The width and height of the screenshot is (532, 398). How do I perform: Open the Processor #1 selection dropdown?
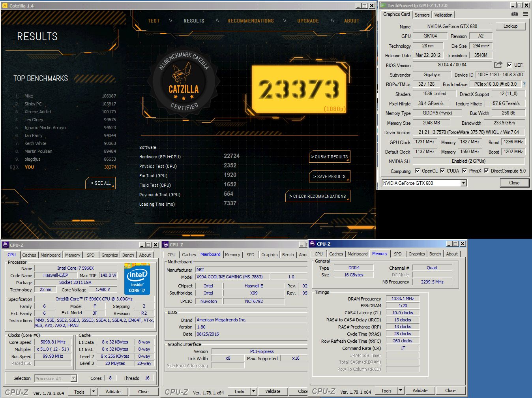pos(73,378)
